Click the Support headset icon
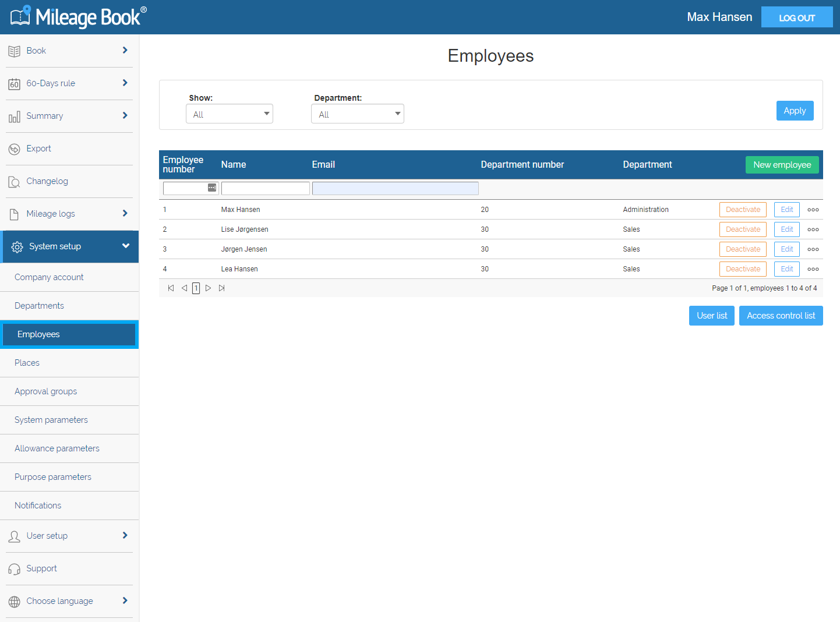The height and width of the screenshot is (622, 840). (15, 569)
